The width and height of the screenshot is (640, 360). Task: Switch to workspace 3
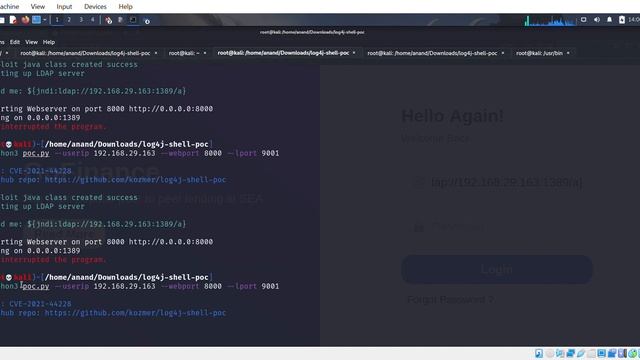click(x=81, y=20)
